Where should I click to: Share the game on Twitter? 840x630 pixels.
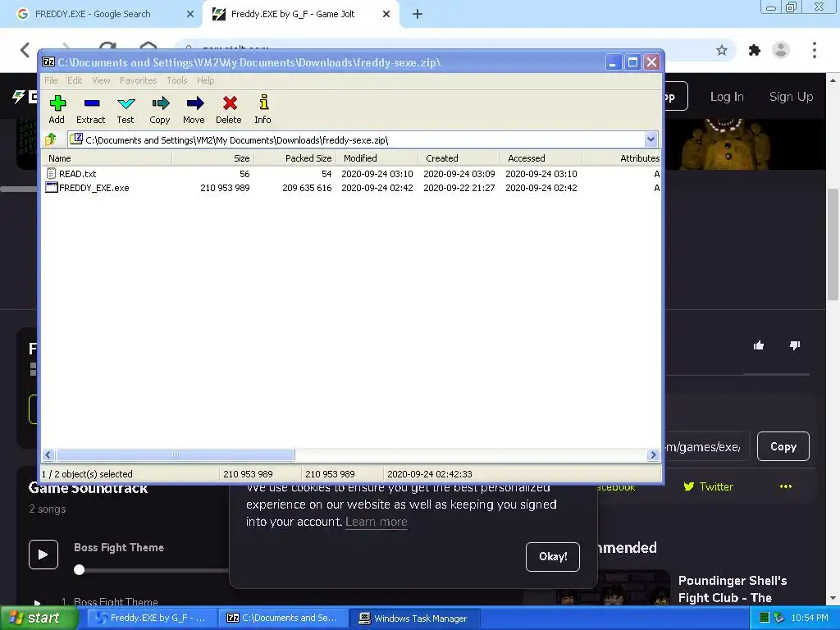coord(708,486)
